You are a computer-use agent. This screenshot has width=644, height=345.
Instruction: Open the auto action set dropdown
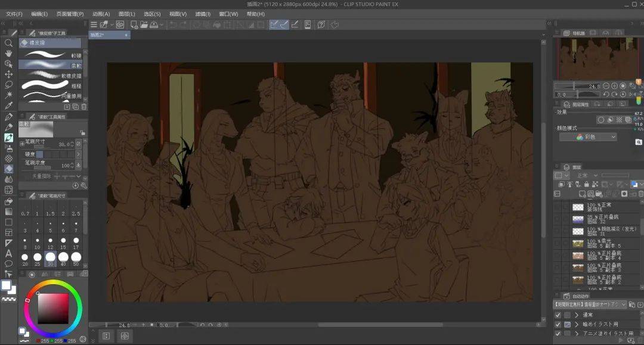590,304
